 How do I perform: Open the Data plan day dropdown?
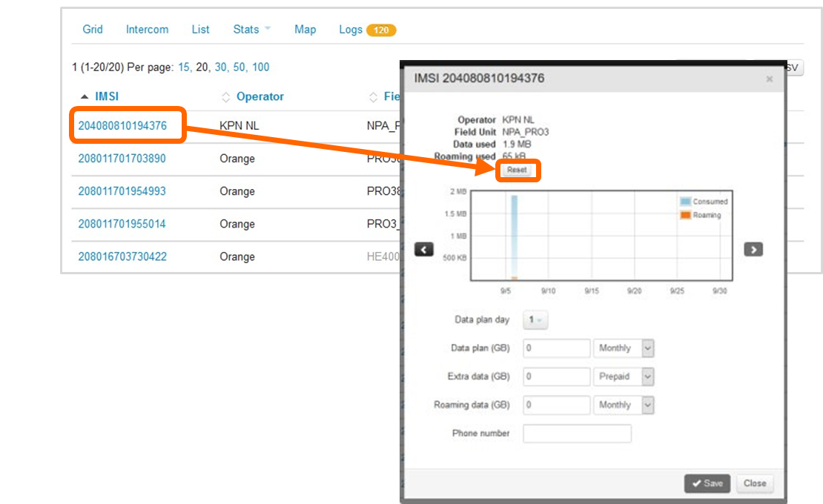535,320
